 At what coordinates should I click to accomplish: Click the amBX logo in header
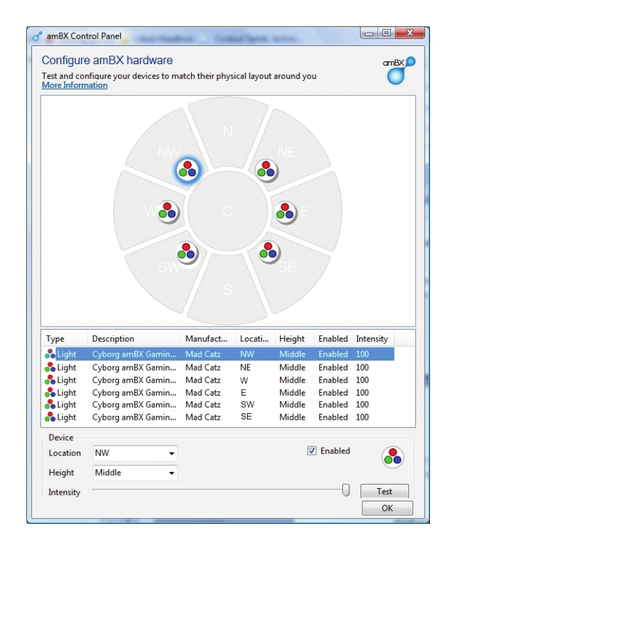pyautogui.click(x=399, y=70)
